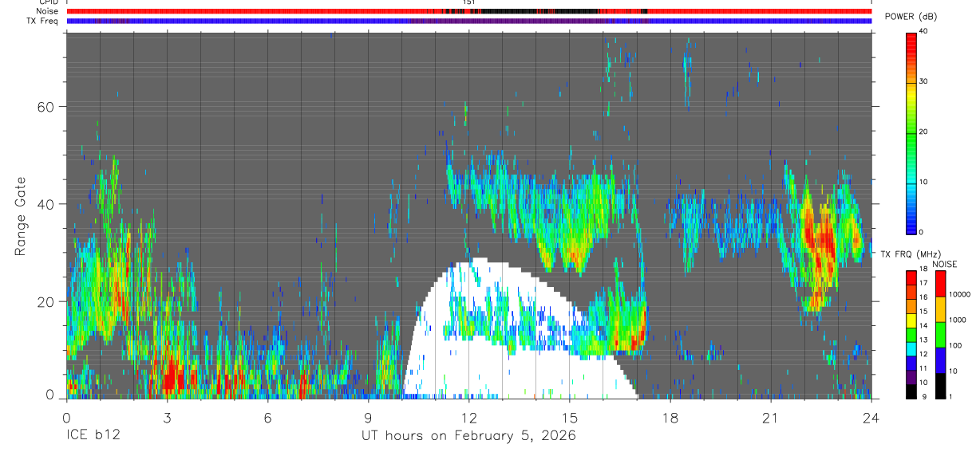Image resolution: width=980 pixels, height=452 pixels.
Task: Pick the x-axis hour tick label "18"
Action: coord(670,418)
